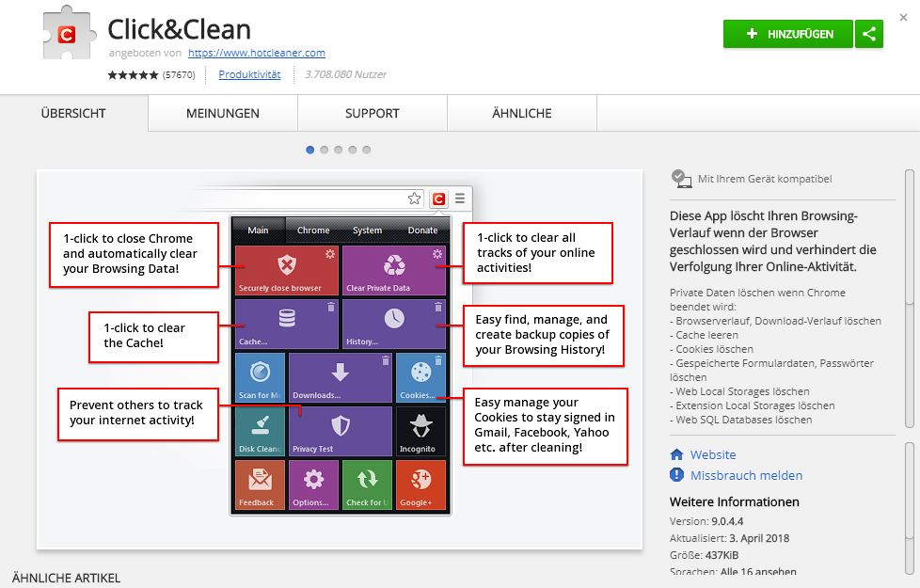Click the trash icon on the Cookies tile
Viewport: 920px width, 588px height.
click(438, 360)
